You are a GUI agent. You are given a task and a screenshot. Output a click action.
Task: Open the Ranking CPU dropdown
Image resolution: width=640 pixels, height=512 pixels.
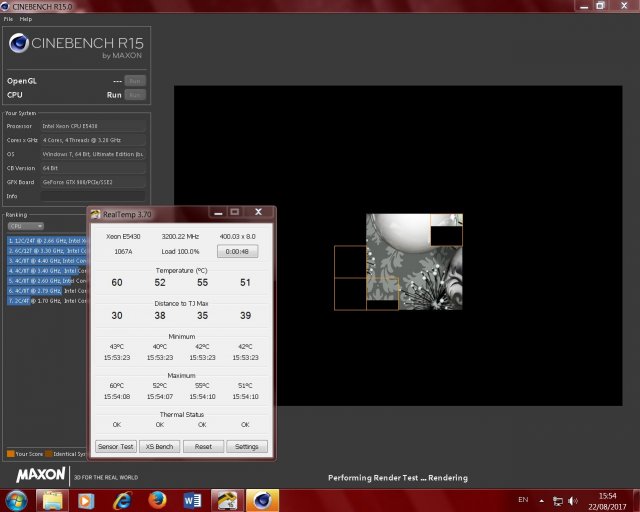coord(26,226)
